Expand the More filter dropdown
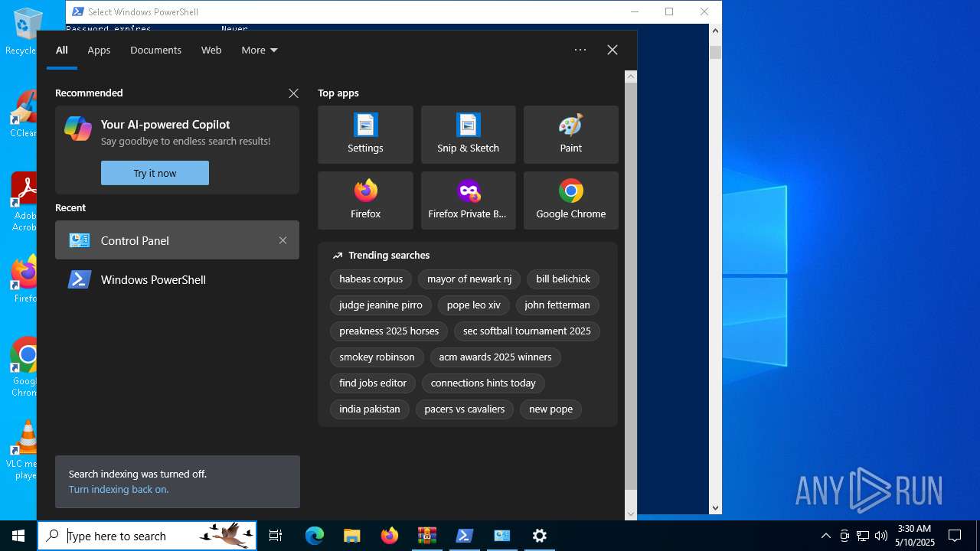980x551 pixels. pos(259,50)
